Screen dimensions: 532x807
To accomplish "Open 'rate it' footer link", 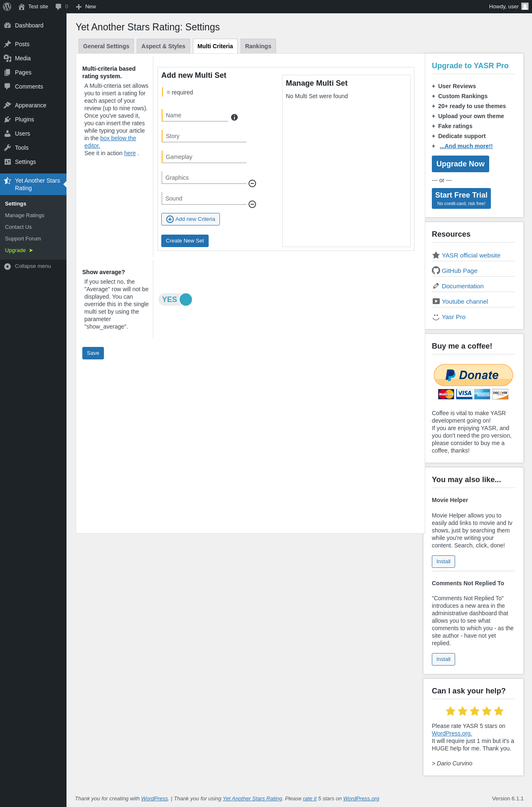I will 310,798.
